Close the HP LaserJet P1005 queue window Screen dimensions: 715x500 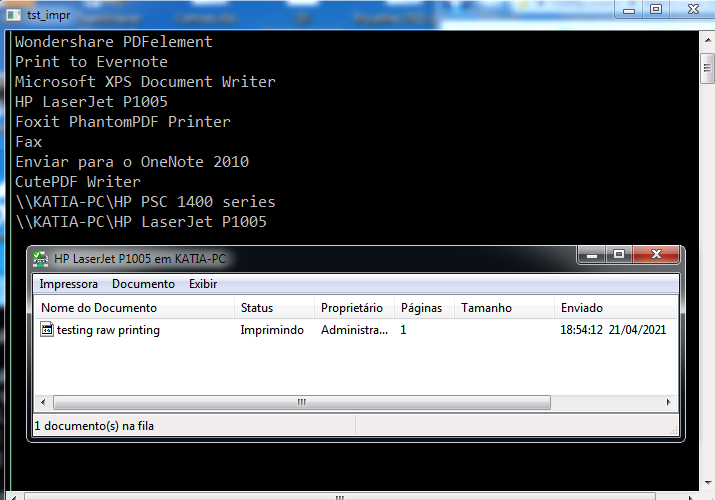tap(656, 255)
